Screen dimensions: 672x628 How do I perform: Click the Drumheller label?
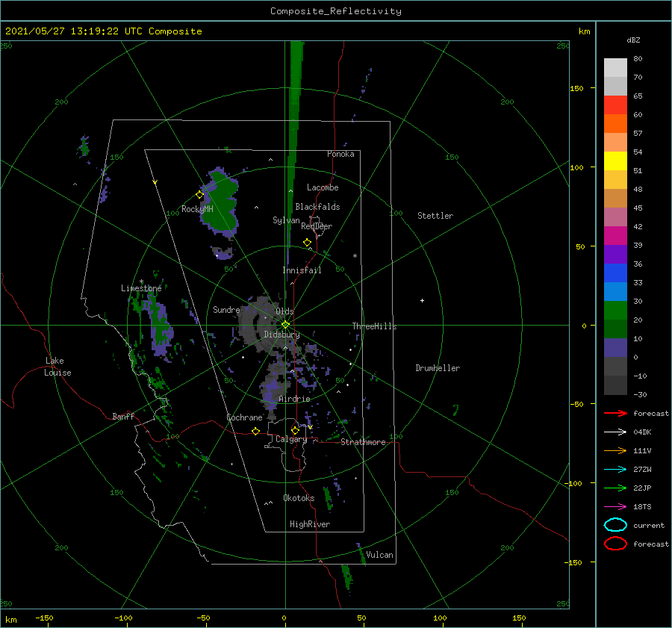pos(438,368)
